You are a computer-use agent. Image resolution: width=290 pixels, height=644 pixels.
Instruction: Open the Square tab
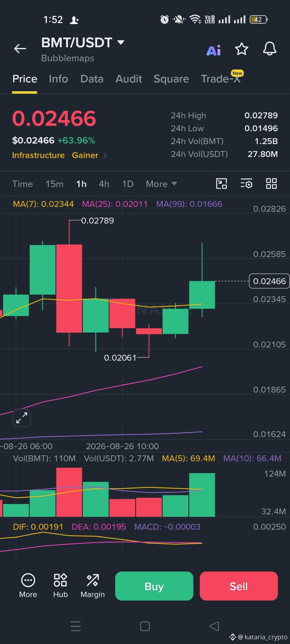coord(171,79)
